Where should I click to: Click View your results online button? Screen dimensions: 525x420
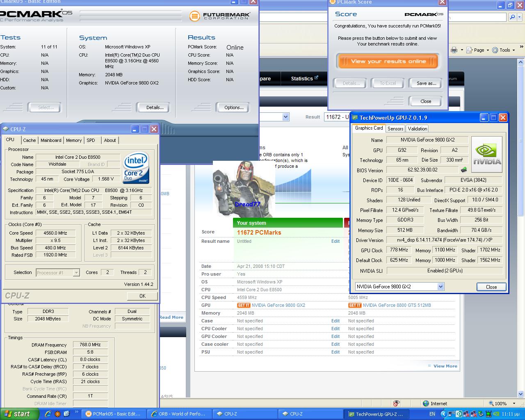coord(388,61)
